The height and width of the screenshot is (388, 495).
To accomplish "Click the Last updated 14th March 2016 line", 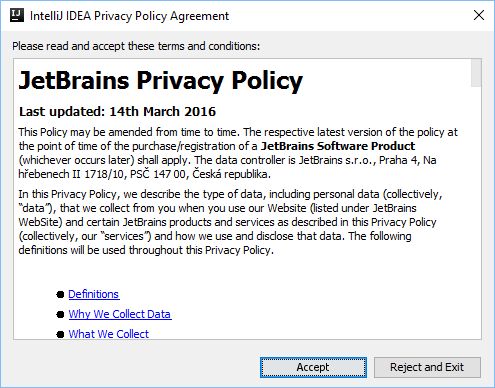I will pos(117,112).
